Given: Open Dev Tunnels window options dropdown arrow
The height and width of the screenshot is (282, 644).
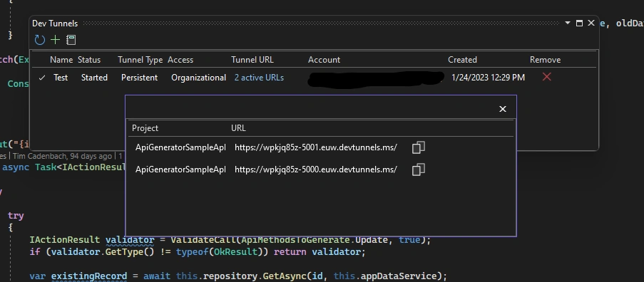Looking at the screenshot, I should tap(568, 23).
